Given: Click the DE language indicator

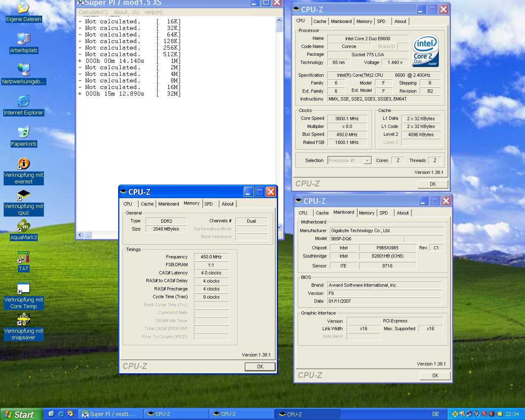Looking at the screenshot, I should click(436, 414).
